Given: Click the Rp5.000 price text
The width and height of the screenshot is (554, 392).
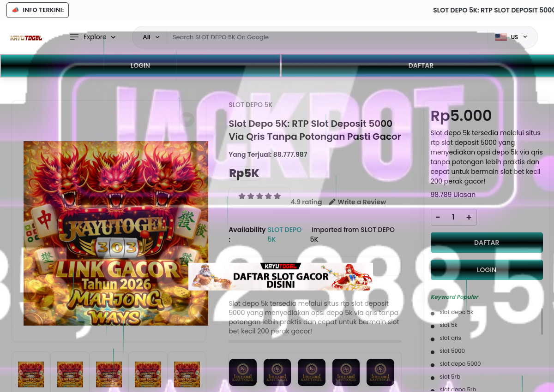Looking at the screenshot, I should pos(461,116).
